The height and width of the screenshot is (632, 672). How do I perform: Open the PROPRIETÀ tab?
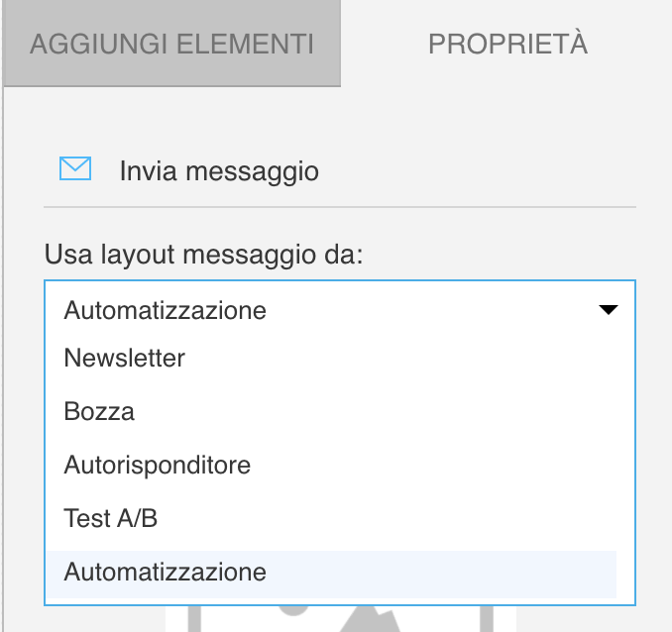507,44
